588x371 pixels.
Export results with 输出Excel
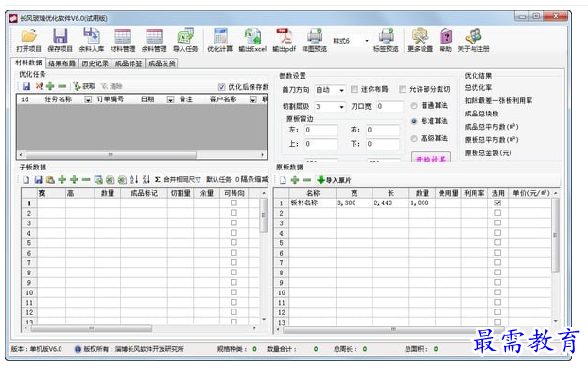point(252,40)
